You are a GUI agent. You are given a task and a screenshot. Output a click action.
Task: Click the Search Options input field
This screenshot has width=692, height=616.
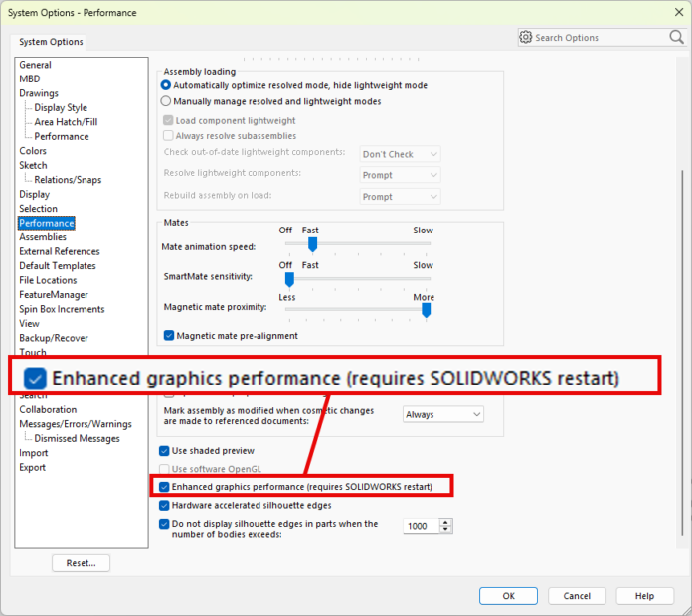[601, 38]
